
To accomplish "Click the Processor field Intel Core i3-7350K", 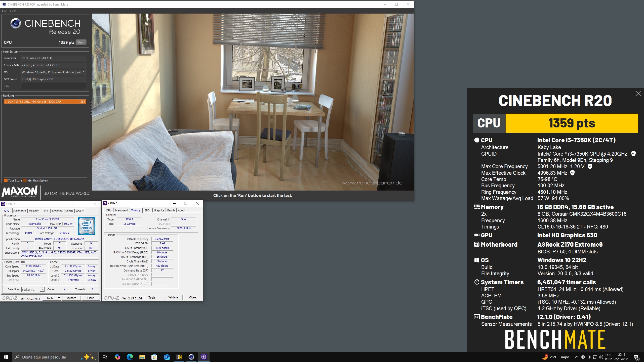I will tap(54, 58).
